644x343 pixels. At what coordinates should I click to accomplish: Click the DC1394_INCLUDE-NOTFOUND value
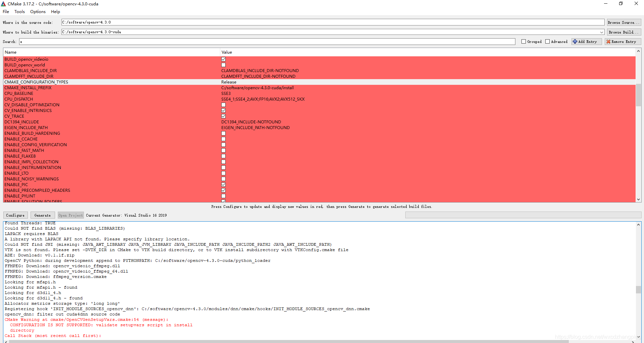[251, 122]
